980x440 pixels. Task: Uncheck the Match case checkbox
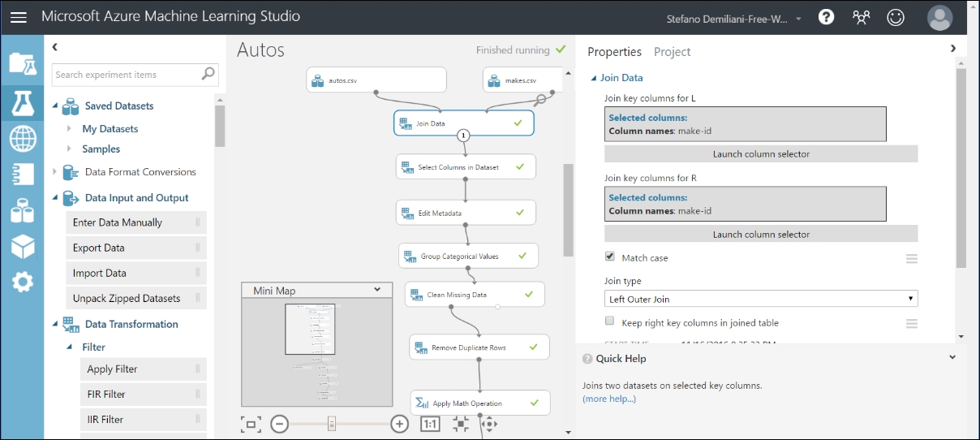coord(610,257)
